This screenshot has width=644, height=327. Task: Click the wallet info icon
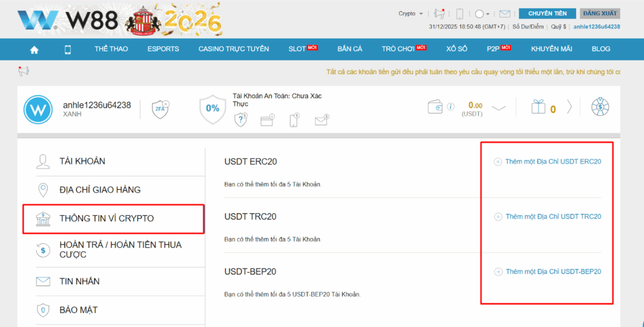(x=450, y=107)
